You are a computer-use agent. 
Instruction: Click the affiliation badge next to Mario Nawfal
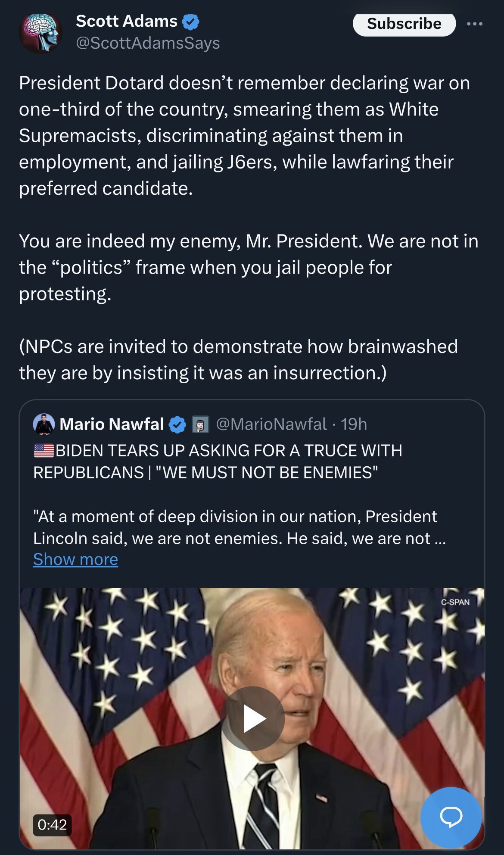[200, 424]
